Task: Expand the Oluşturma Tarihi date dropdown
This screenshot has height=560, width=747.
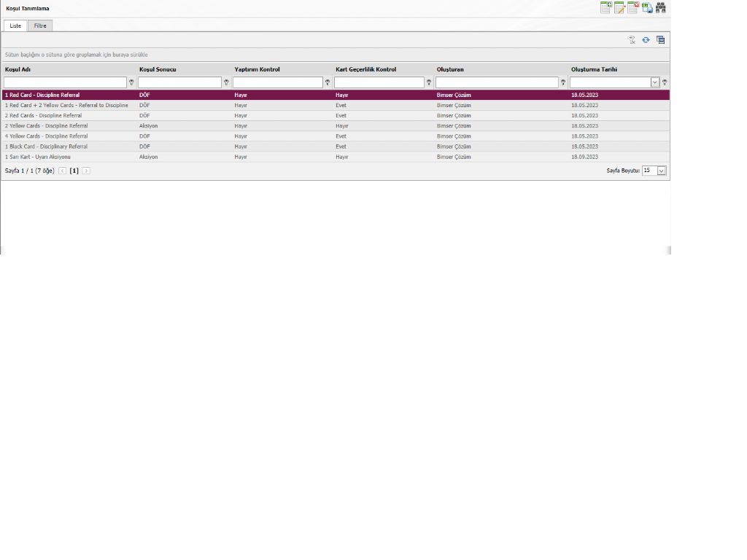Action: [655, 82]
